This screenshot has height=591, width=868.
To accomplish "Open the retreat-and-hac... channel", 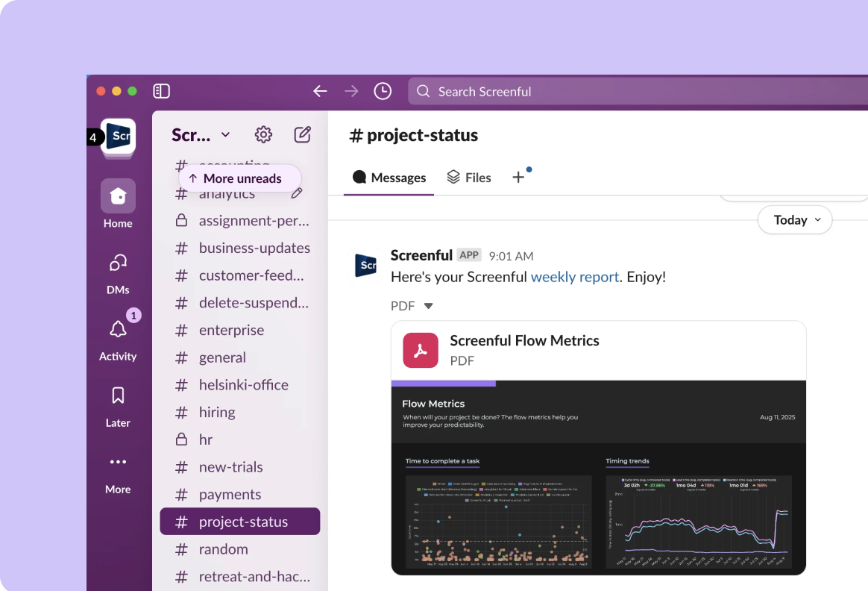I will [x=239, y=576].
